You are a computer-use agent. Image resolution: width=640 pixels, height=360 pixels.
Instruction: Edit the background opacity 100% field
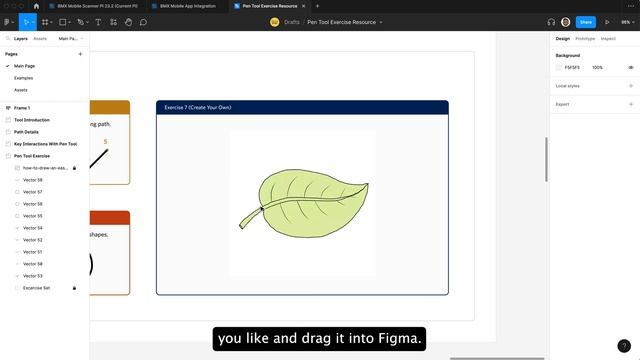coord(597,67)
